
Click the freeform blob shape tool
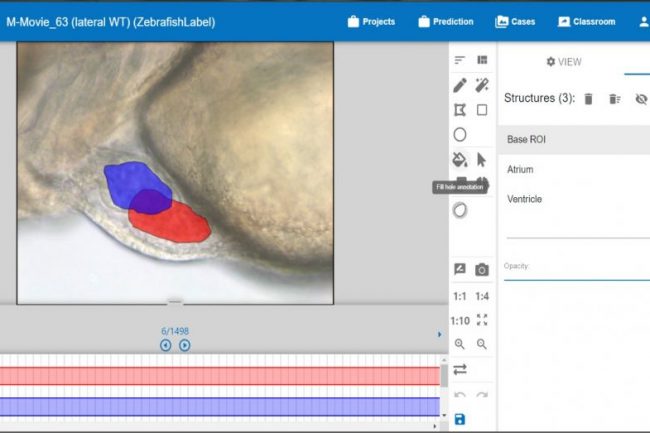pyautogui.click(x=460, y=210)
